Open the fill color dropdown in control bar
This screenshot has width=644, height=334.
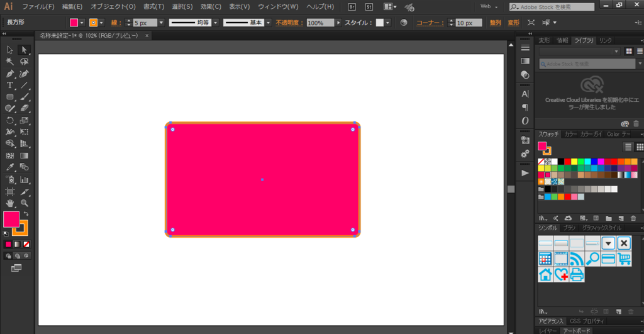pyautogui.click(x=82, y=23)
